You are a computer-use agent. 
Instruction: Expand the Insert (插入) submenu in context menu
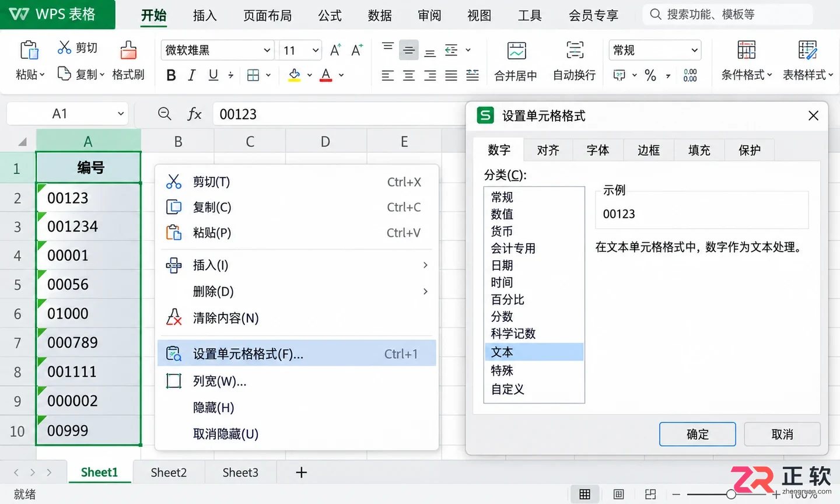[x=297, y=265]
